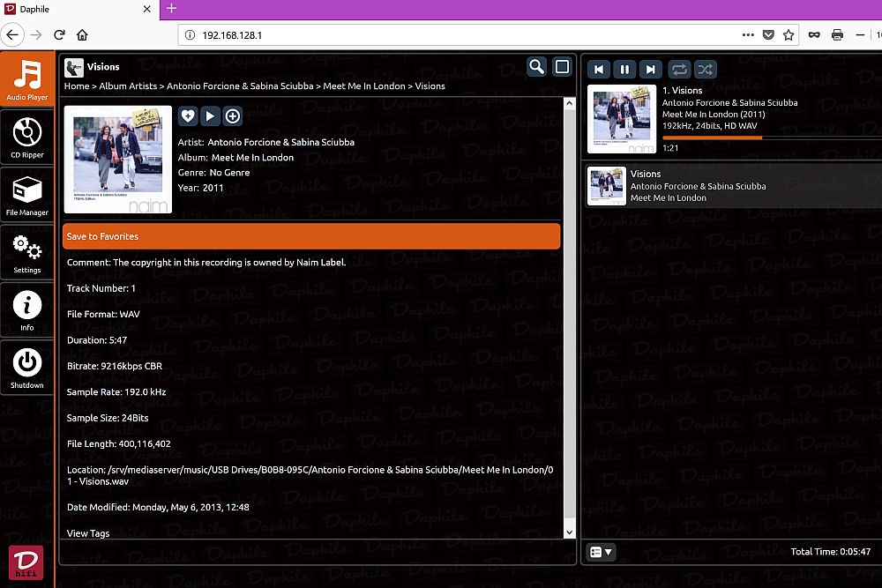This screenshot has width=882, height=588.
Task: Click the Save to Favorites bar
Action: pos(311,236)
